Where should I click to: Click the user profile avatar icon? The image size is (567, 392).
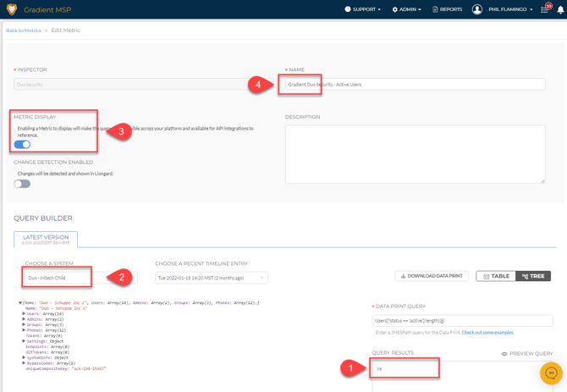click(x=477, y=9)
